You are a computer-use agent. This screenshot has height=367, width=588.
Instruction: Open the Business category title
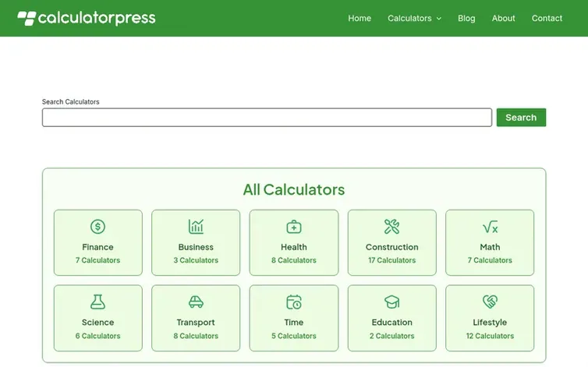pos(196,247)
